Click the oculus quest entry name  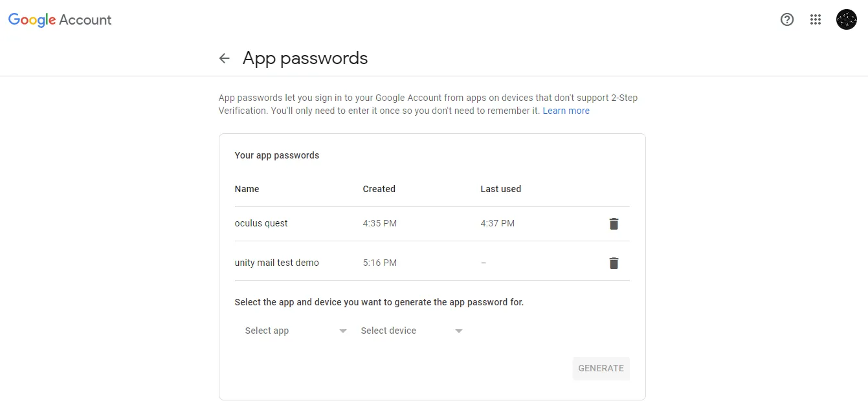261,223
